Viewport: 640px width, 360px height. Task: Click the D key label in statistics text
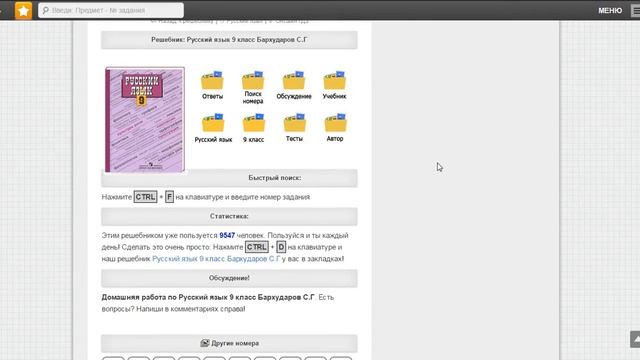(281, 247)
